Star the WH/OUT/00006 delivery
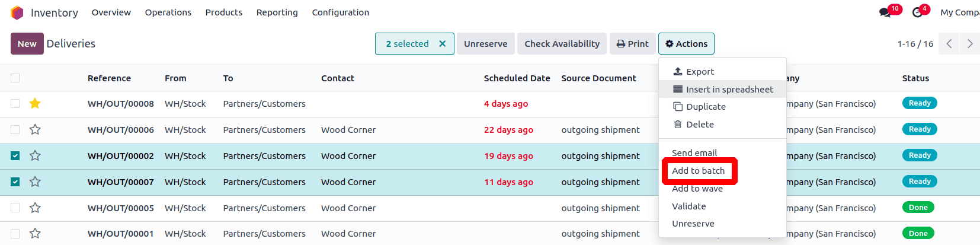The width and height of the screenshot is (980, 245). pyautogui.click(x=35, y=130)
